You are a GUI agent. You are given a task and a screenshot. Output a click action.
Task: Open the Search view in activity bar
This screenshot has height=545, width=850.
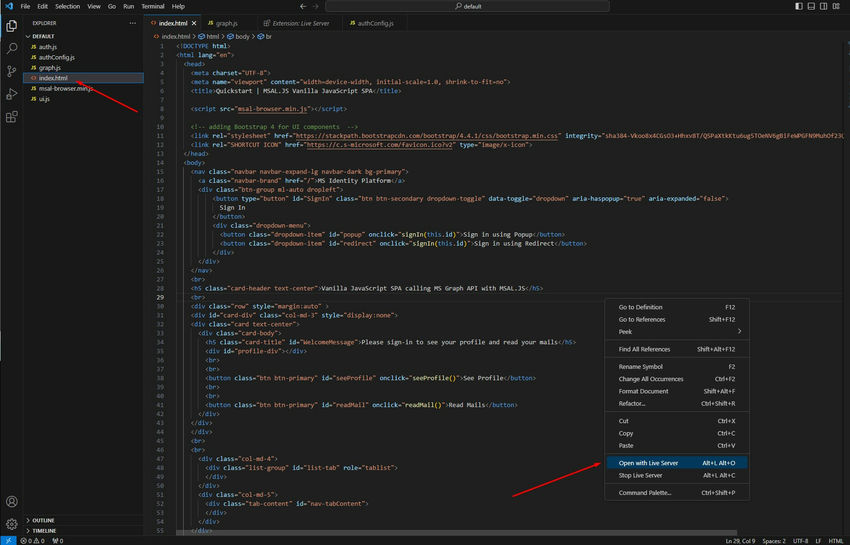(12, 47)
